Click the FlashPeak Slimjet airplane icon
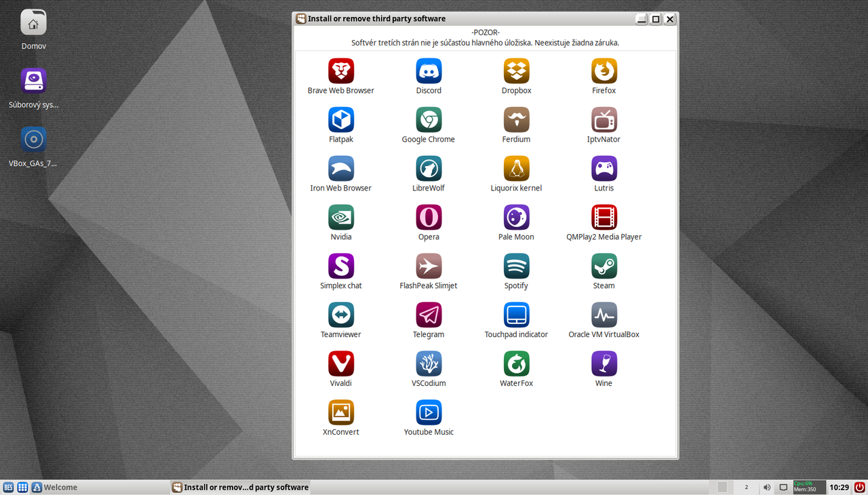The height and width of the screenshot is (495, 868). click(x=429, y=266)
